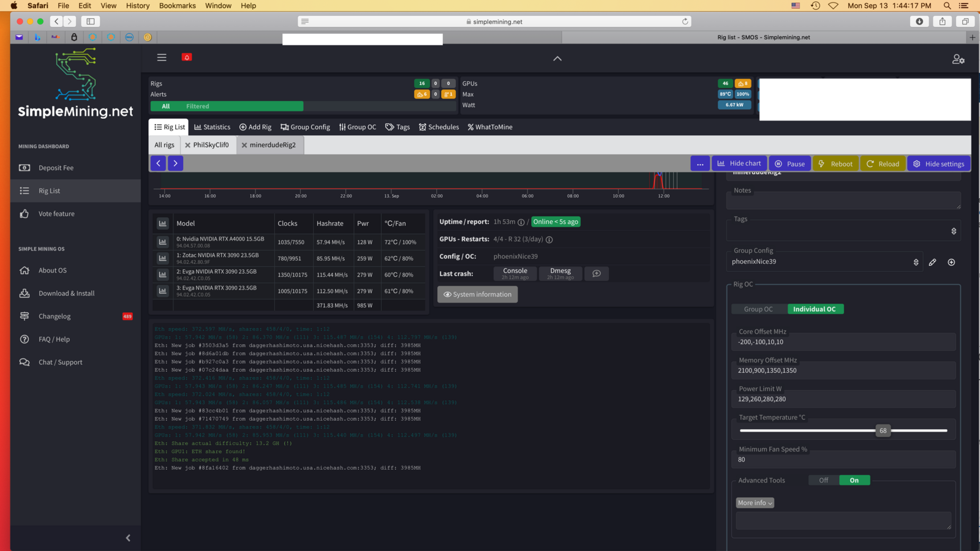Click the uptime info icon
The image size is (980, 551).
[521, 222]
